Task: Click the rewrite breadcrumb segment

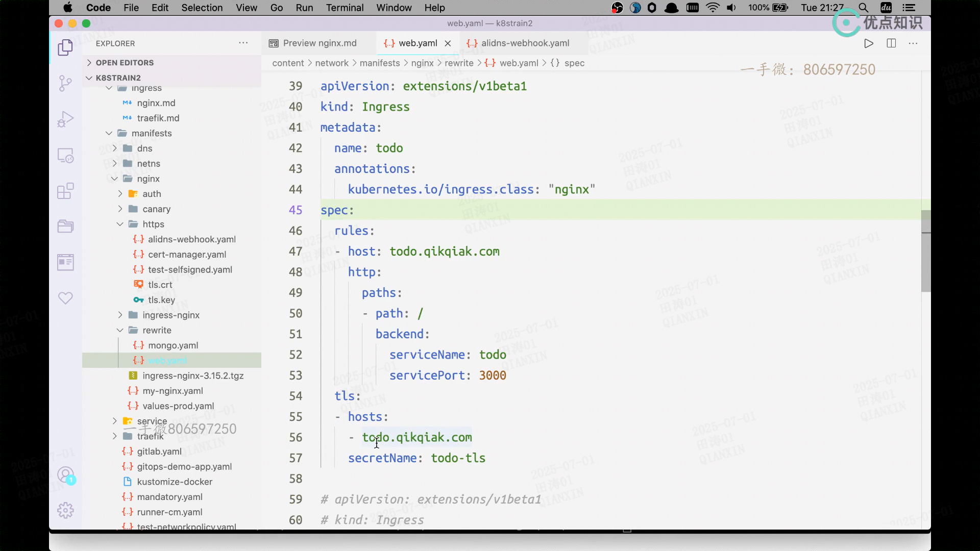Action: [x=459, y=63]
